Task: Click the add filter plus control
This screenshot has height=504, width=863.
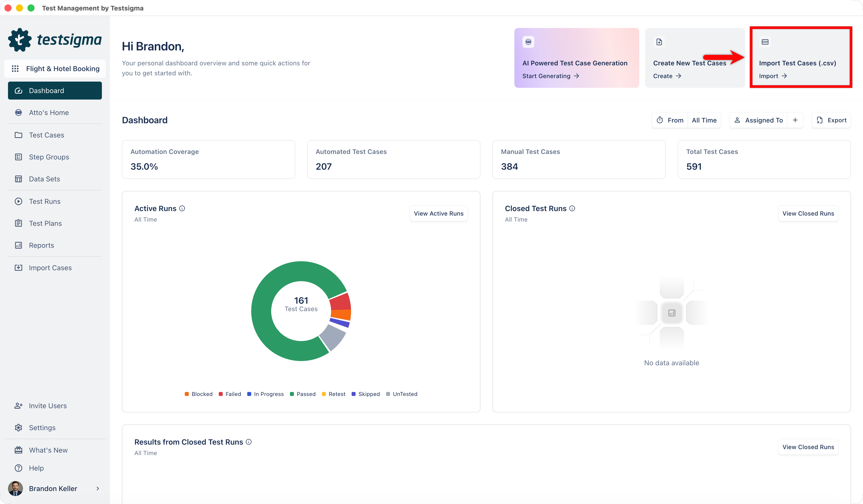Action: point(796,120)
